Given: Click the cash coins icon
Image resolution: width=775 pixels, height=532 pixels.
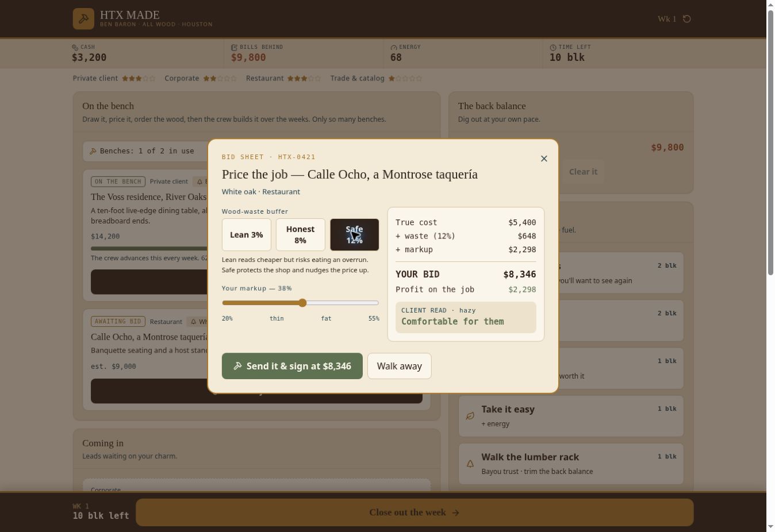Looking at the screenshot, I should [x=75, y=47].
